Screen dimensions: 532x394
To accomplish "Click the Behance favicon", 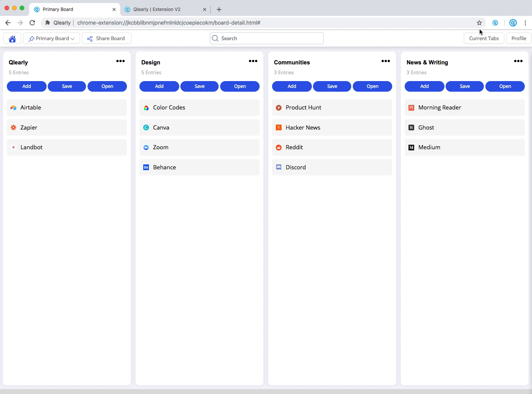I will click(146, 167).
